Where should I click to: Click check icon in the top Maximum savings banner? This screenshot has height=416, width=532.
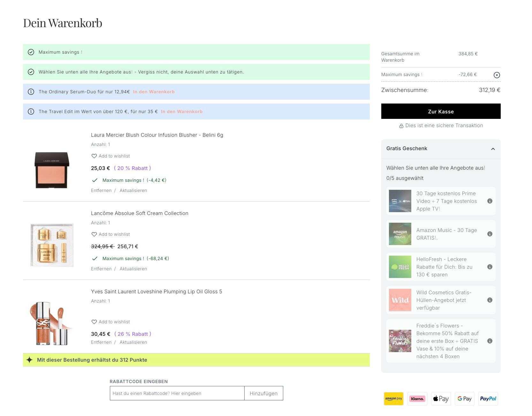tap(31, 52)
